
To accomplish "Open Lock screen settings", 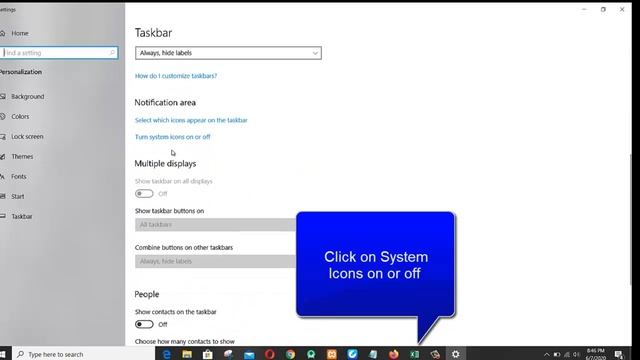I will tap(27, 137).
